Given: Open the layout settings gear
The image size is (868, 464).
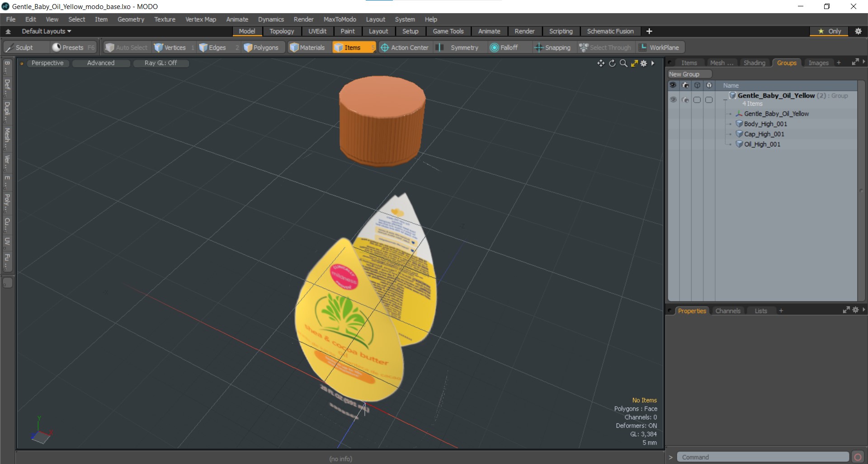Looking at the screenshot, I should coord(858,31).
